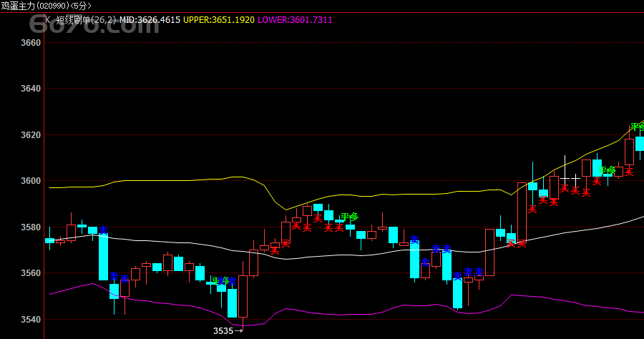Click the 3580 price axis label
Screen dimensions: 644x339
pos(31,227)
